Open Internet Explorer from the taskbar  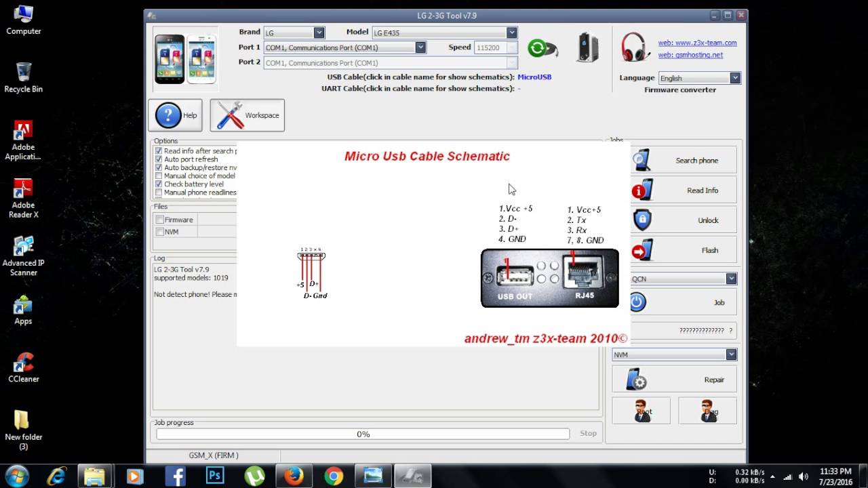(x=57, y=476)
